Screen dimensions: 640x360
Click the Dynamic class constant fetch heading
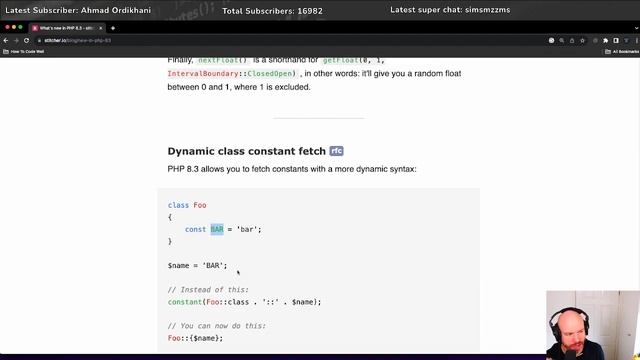[247, 151]
